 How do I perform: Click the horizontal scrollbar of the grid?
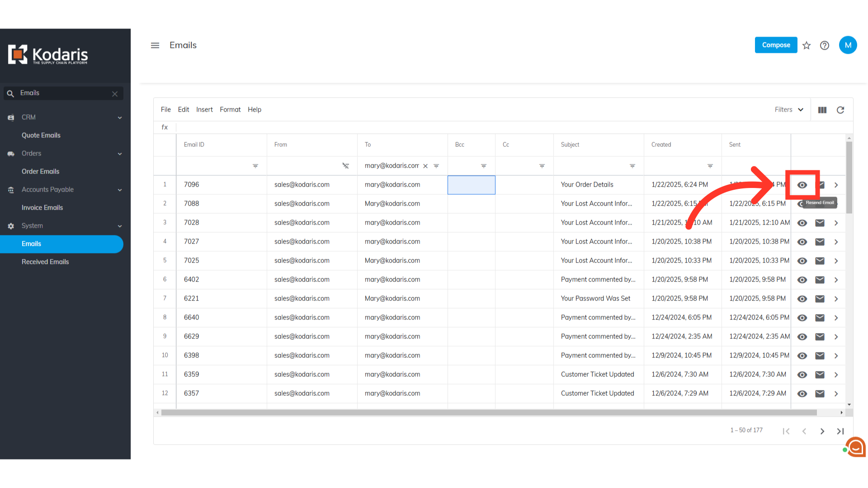(488, 413)
